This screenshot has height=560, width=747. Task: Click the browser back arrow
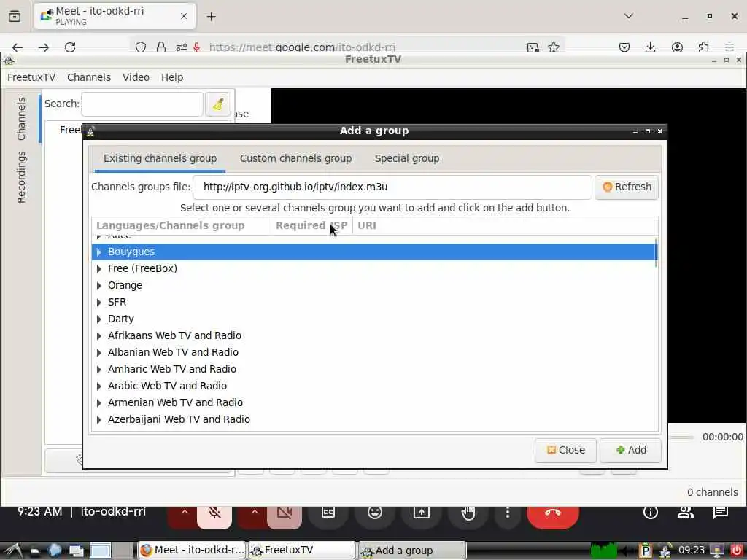[18, 47]
